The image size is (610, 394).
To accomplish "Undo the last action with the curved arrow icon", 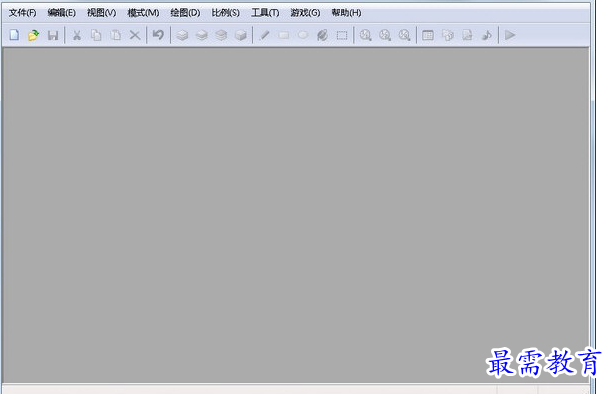I will pyautogui.click(x=158, y=35).
